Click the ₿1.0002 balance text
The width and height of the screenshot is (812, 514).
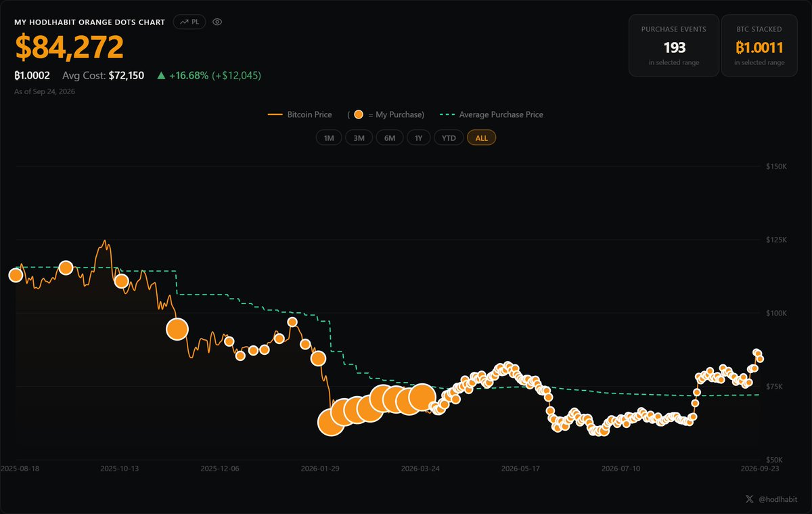click(32, 75)
